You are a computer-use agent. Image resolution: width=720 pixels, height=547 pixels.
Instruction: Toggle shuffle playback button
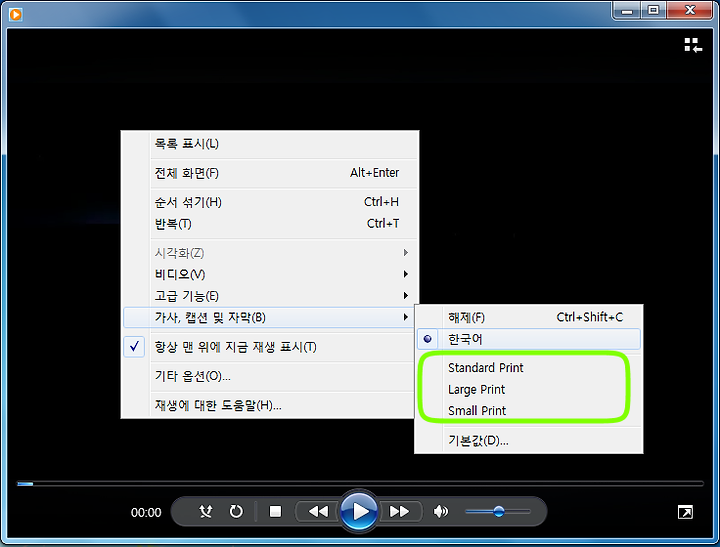205,511
